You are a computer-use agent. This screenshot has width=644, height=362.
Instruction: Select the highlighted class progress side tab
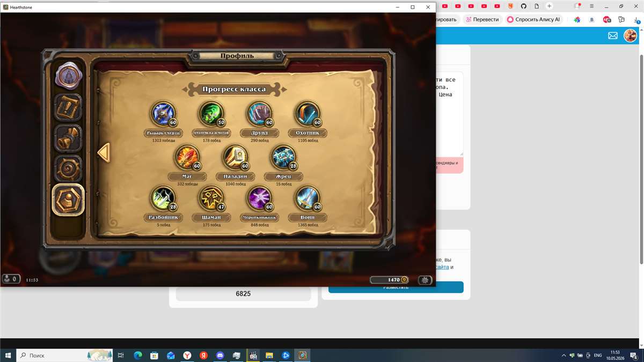68,200
